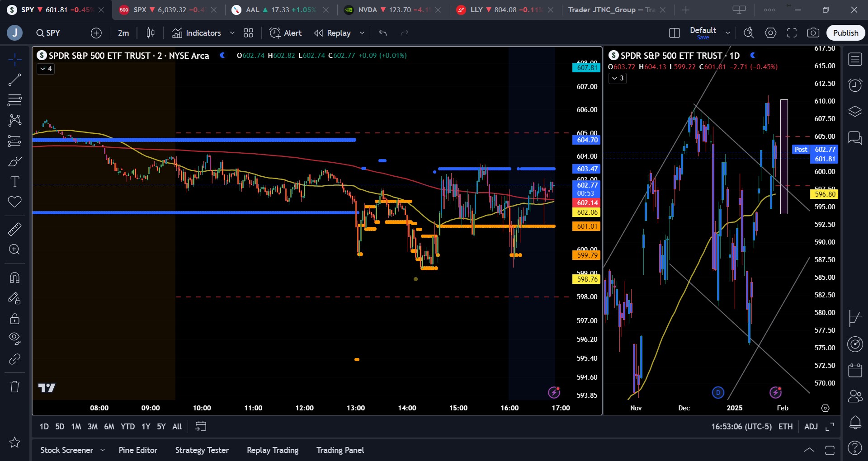
Task: Open the Strategy Tester tab
Action: (202, 450)
